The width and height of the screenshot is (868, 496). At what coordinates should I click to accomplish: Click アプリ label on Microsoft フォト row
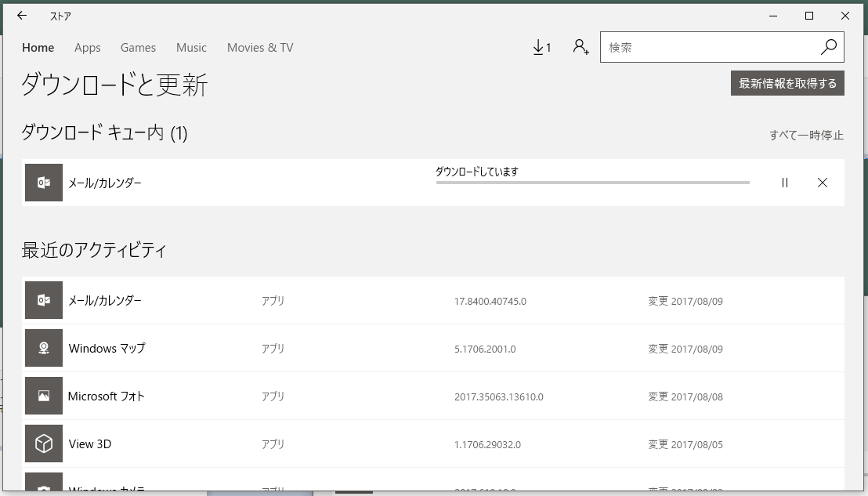(x=273, y=396)
